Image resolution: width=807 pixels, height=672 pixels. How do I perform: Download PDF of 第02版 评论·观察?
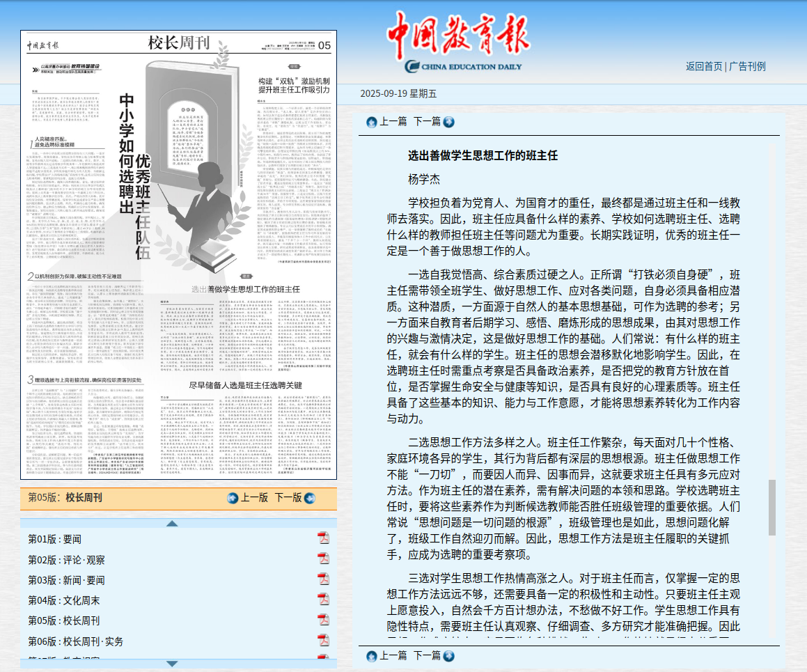[x=323, y=559]
